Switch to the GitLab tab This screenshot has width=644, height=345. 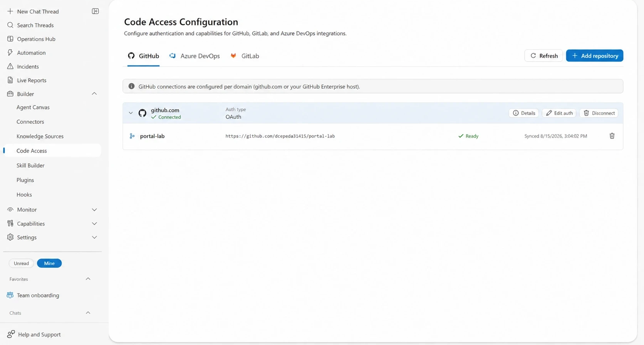245,56
